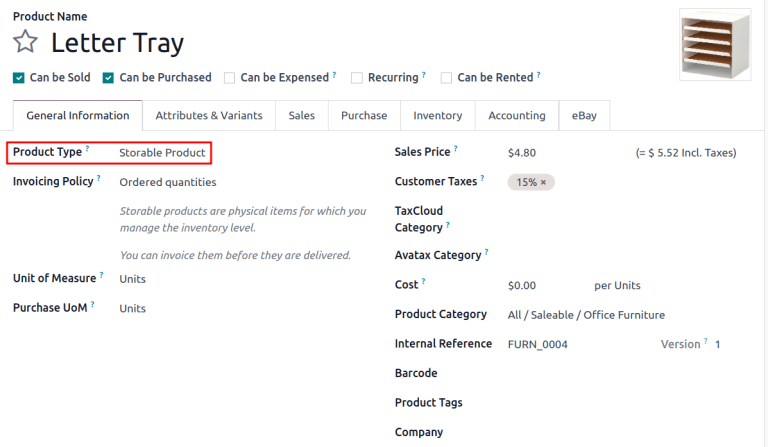768x447 pixels.
Task: Enable Can be Expensed checkbox
Action: coord(230,77)
